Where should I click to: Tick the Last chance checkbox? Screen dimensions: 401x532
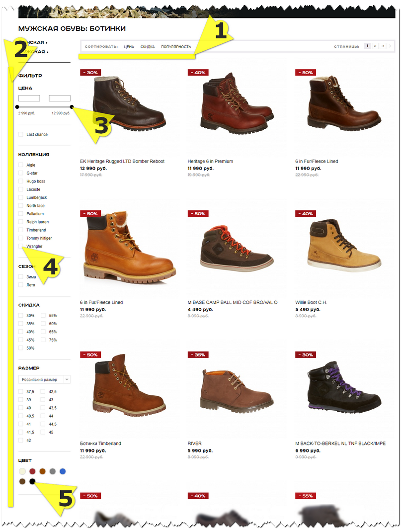21,134
